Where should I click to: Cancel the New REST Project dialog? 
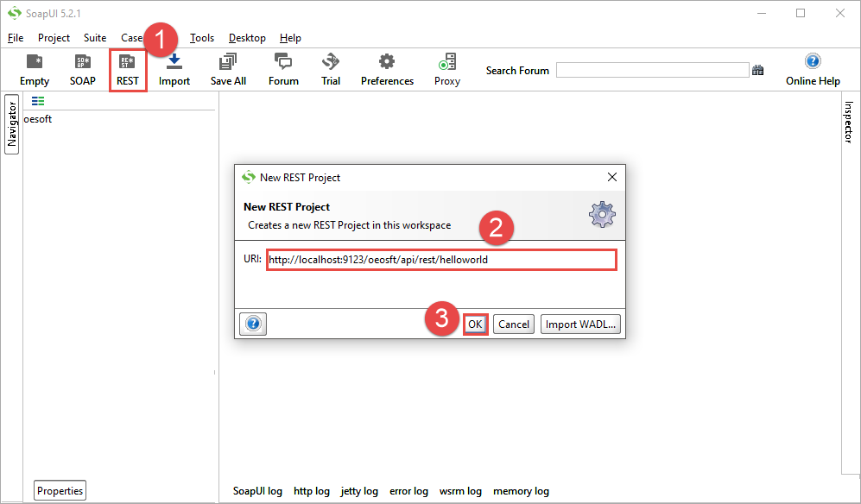tap(514, 324)
